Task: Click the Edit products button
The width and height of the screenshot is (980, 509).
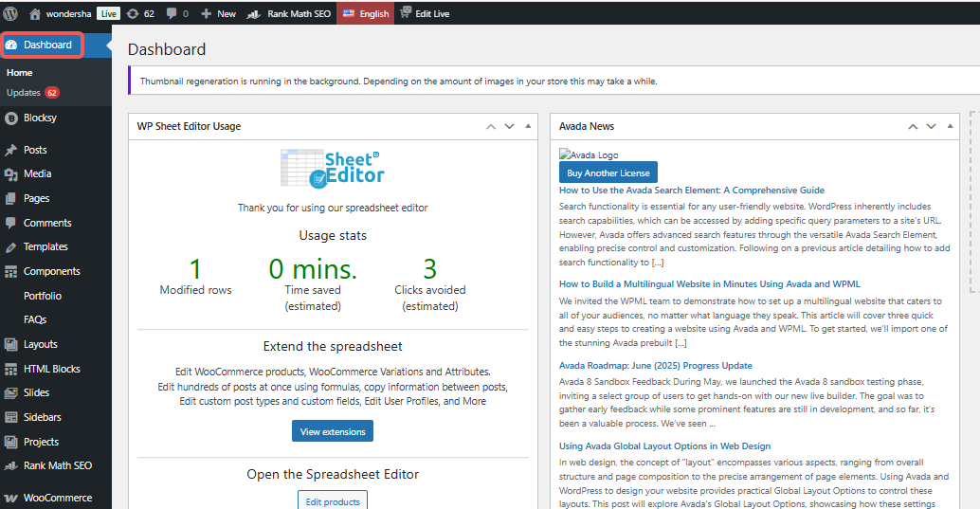Action: click(333, 500)
